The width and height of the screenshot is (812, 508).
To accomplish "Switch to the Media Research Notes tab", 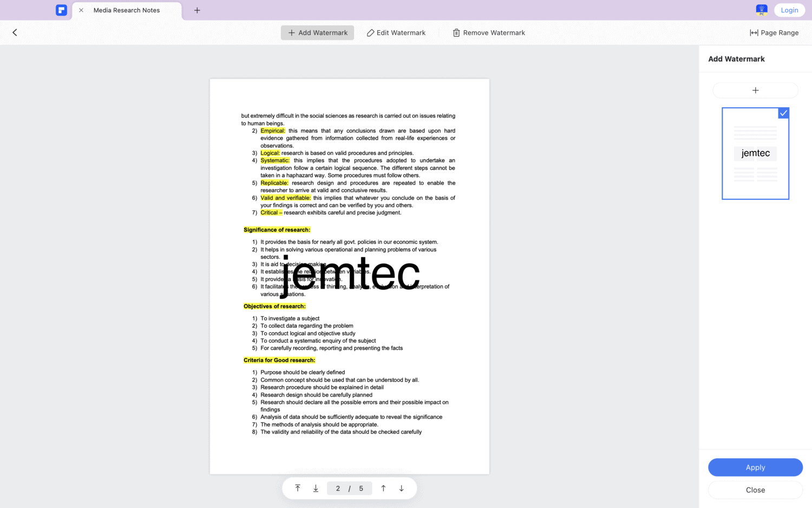I will point(127,10).
